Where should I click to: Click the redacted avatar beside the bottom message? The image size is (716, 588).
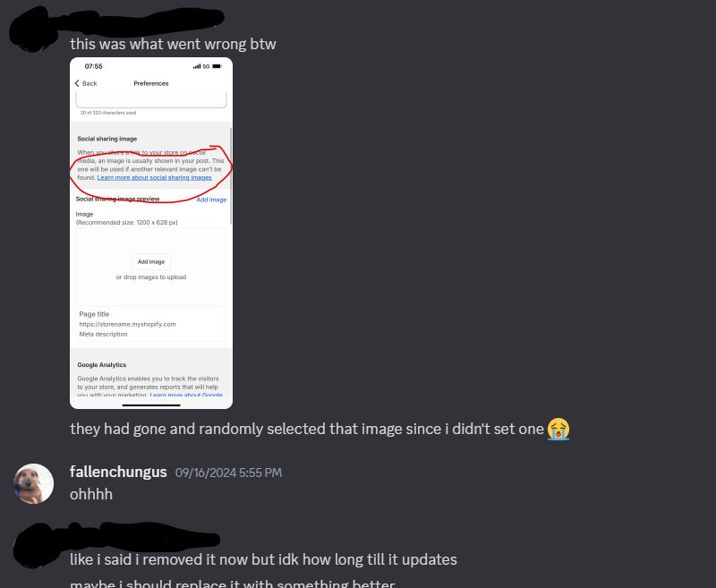[x=33, y=547]
